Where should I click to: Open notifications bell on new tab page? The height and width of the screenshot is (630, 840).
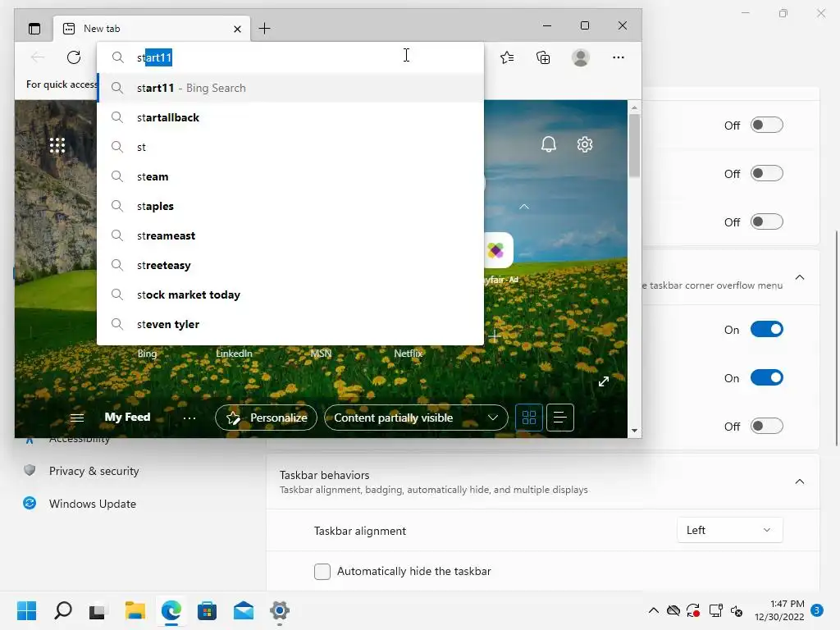click(x=549, y=144)
